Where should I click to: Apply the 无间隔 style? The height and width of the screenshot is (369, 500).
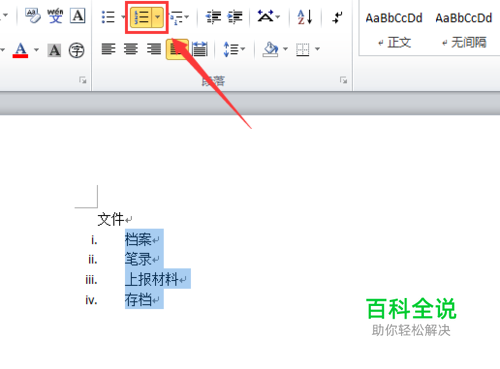(464, 29)
